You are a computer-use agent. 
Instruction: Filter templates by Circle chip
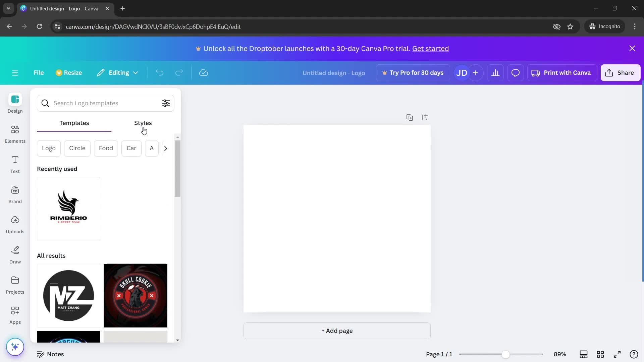[x=77, y=148]
